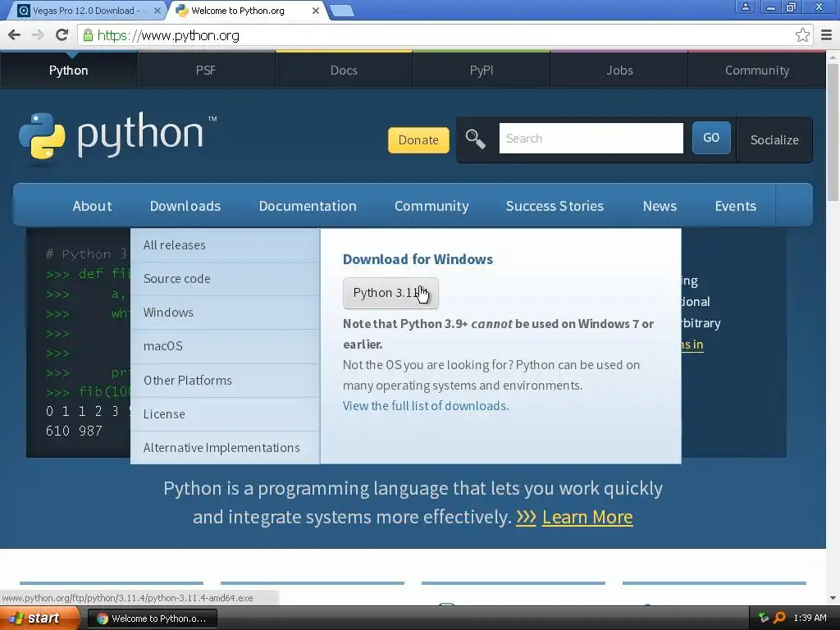The width and height of the screenshot is (840, 630).
Task: Click the Python 3.11 download button
Action: (390, 293)
